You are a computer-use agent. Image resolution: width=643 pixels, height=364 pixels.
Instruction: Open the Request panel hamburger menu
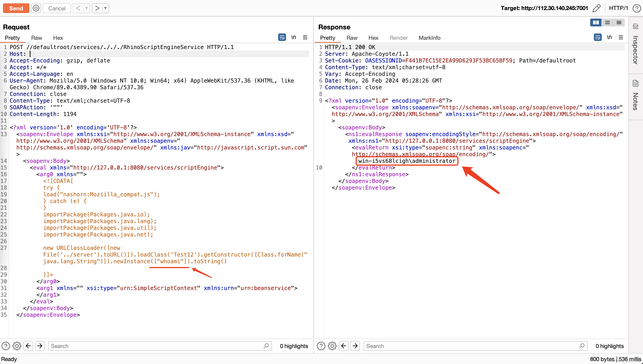[x=305, y=37]
